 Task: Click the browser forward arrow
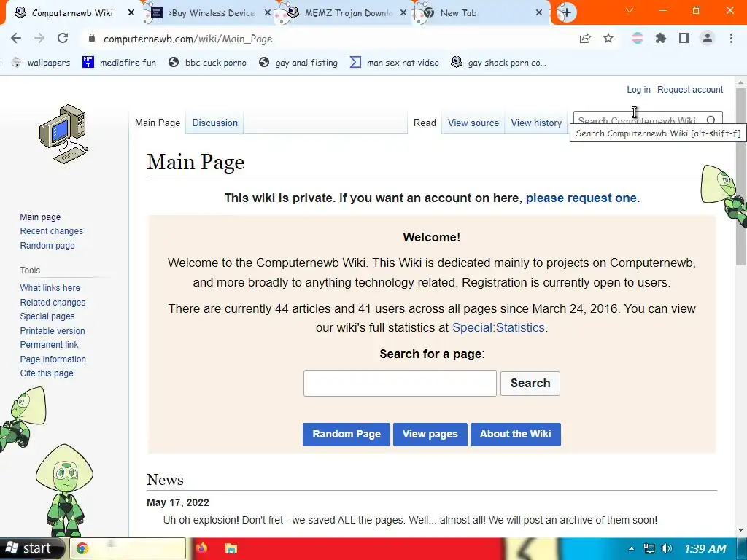[39, 38]
